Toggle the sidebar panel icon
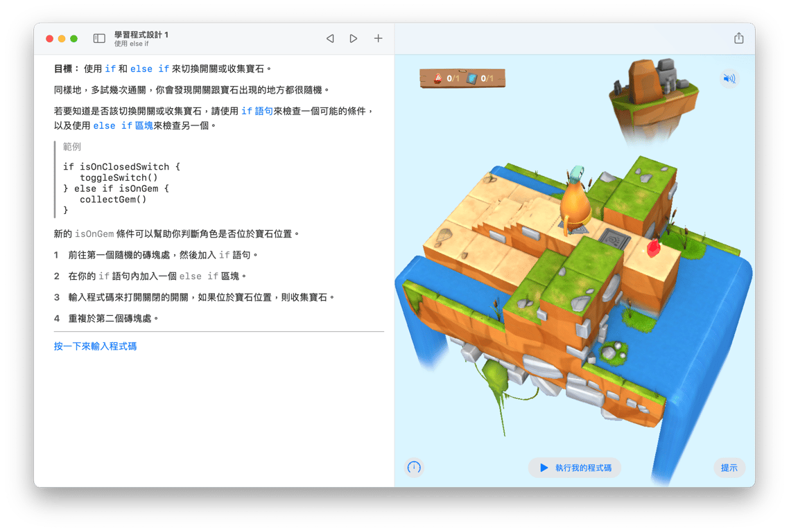 click(99, 39)
